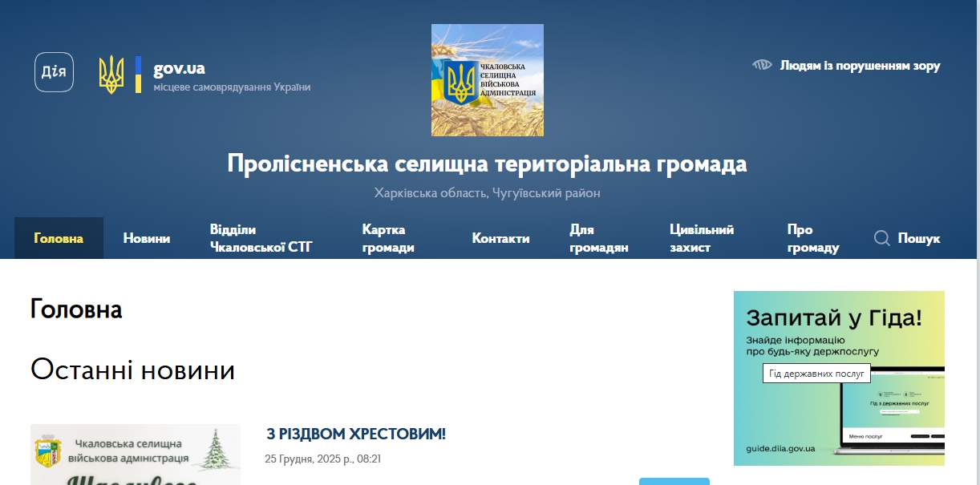Select the Головна menu item
The image size is (980, 485).
[59, 238]
